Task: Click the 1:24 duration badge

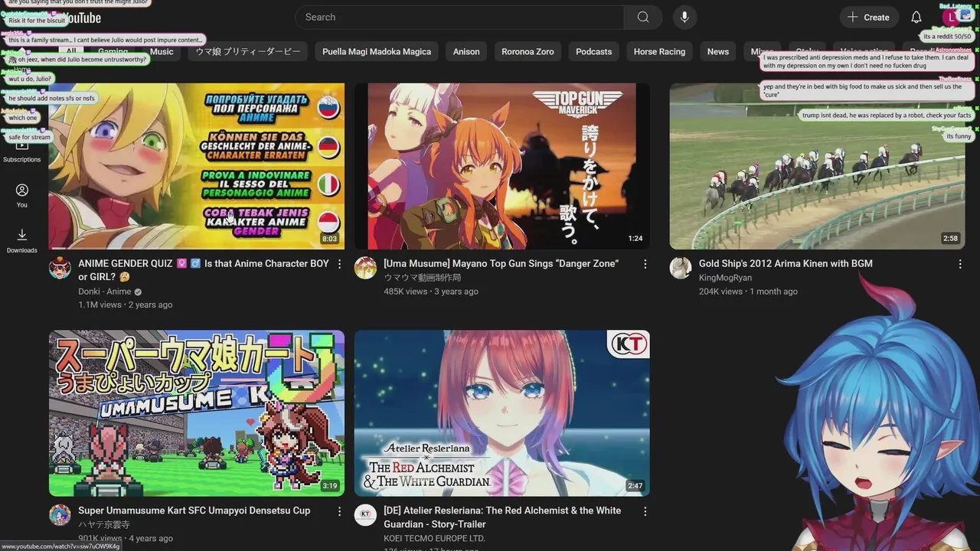Action: [x=635, y=239]
